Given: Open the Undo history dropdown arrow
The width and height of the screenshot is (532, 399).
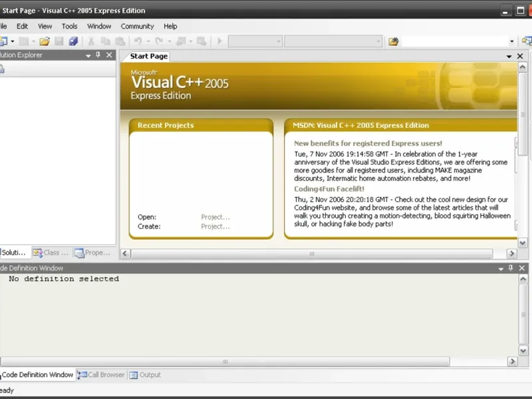Looking at the screenshot, I should [148, 41].
